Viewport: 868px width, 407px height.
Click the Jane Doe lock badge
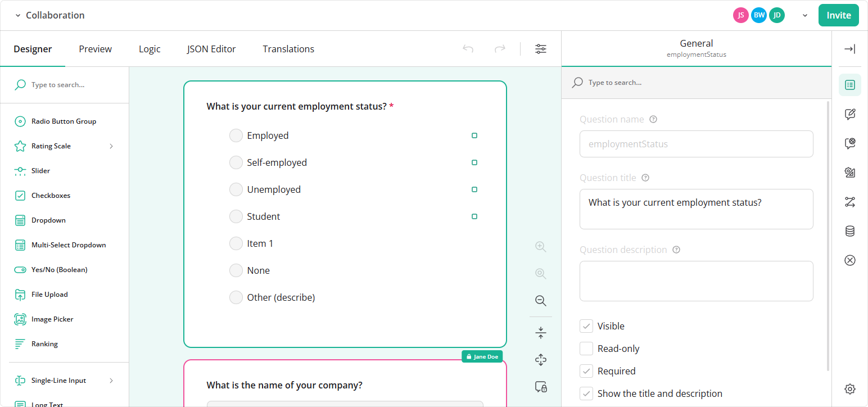[x=482, y=356]
